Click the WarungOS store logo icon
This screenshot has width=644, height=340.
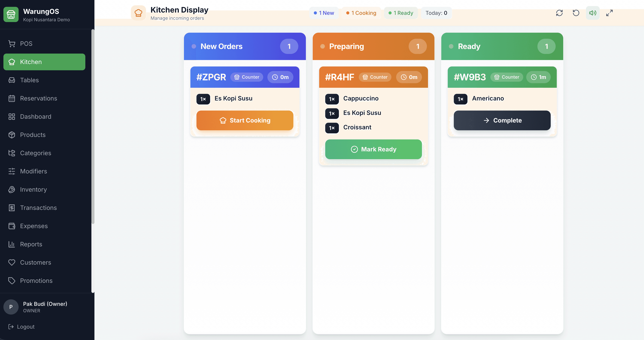11,14
